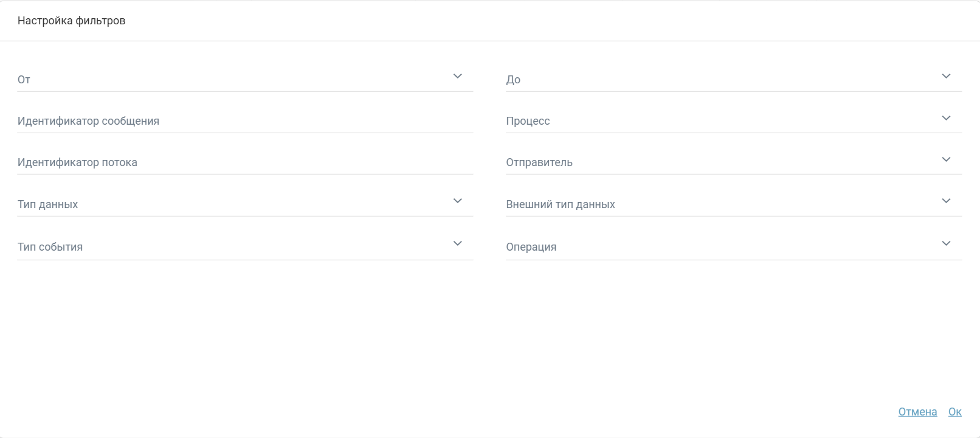Click the Тип данных label text
The image size is (980, 438).
pos(47,204)
